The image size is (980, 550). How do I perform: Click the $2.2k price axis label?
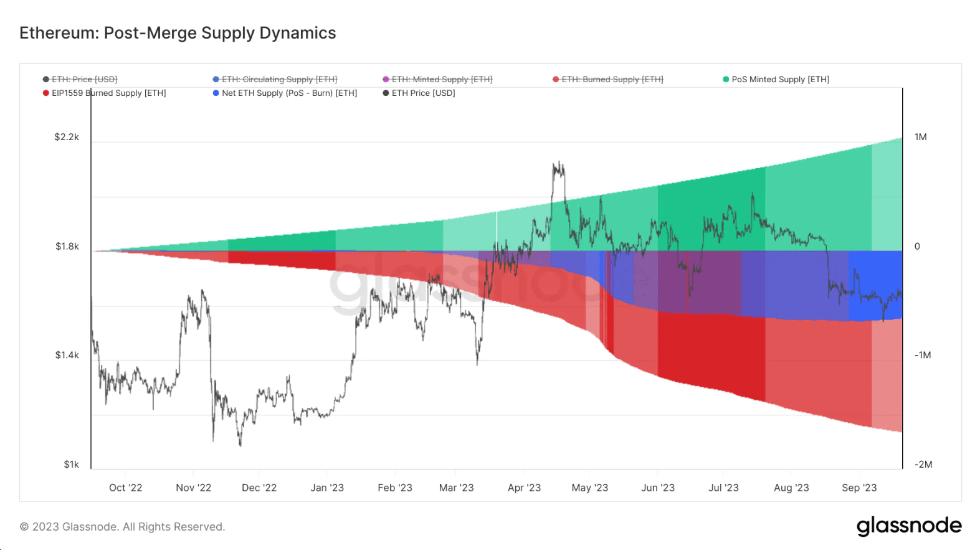[67, 137]
